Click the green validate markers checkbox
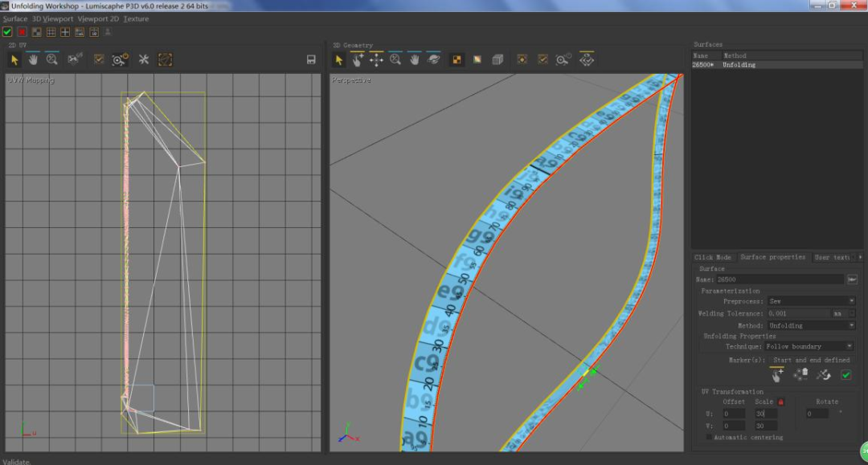 845,375
